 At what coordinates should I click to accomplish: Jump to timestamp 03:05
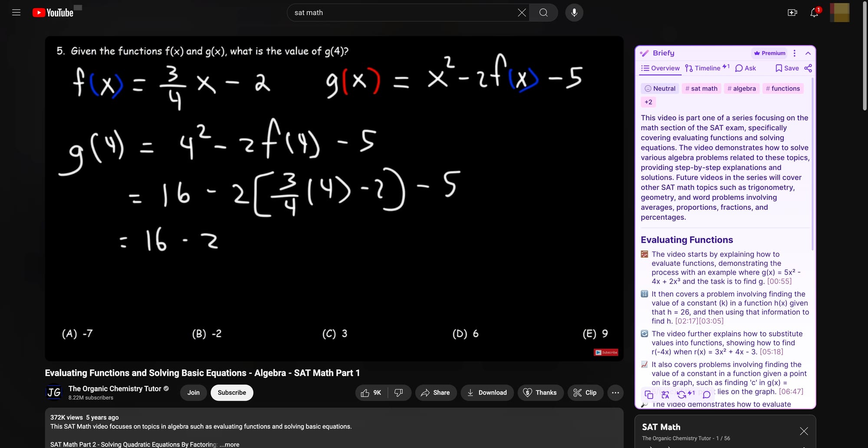(712, 321)
